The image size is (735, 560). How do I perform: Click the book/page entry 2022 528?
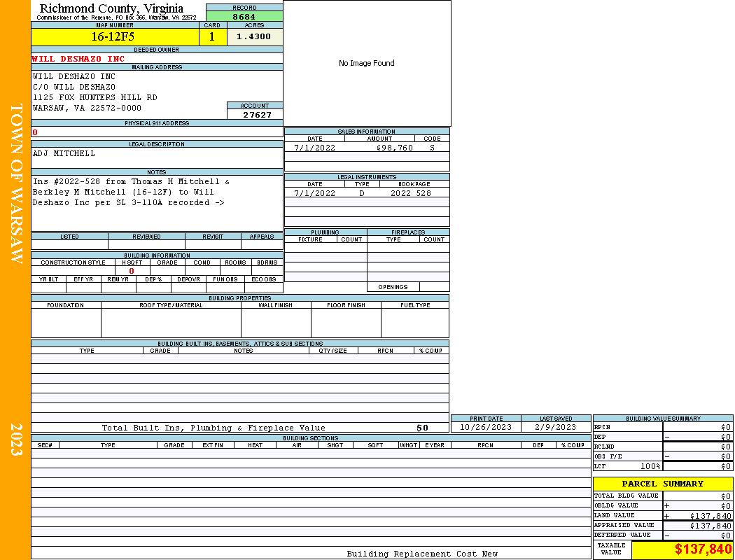tap(410, 193)
